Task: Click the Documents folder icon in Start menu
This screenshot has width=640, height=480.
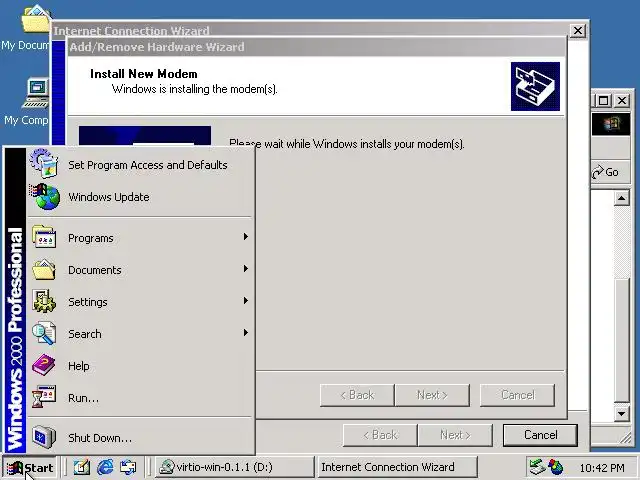Action: [x=44, y=269]
